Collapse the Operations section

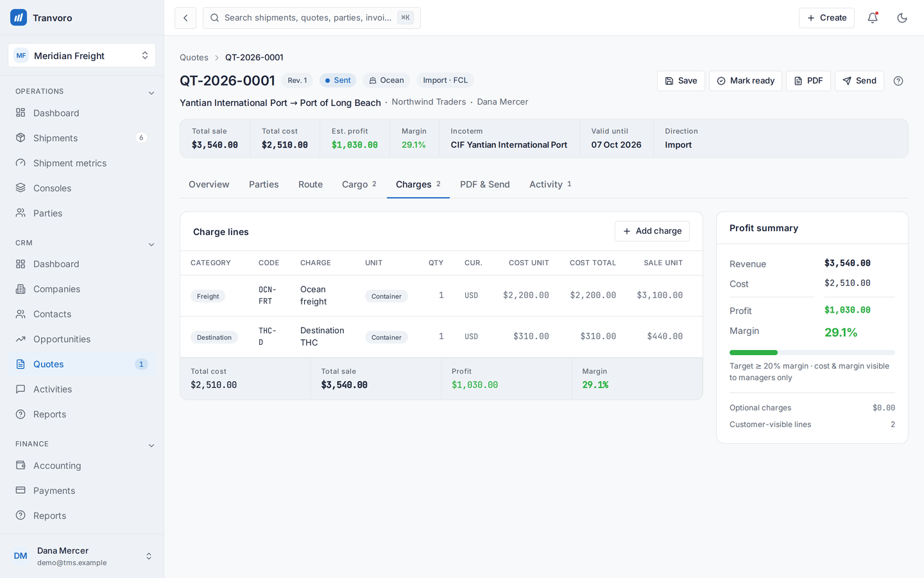151,92
